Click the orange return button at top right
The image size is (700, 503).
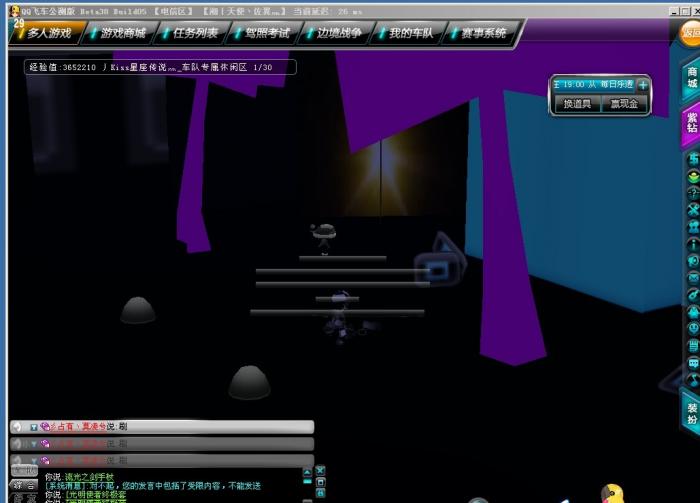pyautogui.click(x=689, y=33)
